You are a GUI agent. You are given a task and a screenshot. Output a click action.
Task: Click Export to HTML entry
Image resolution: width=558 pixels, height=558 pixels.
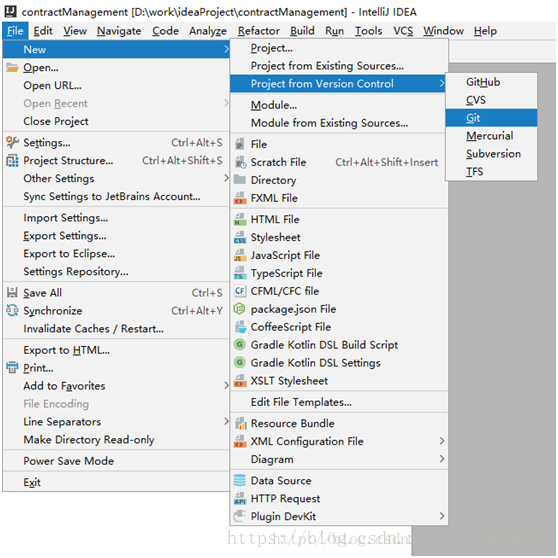pos(116,350)
